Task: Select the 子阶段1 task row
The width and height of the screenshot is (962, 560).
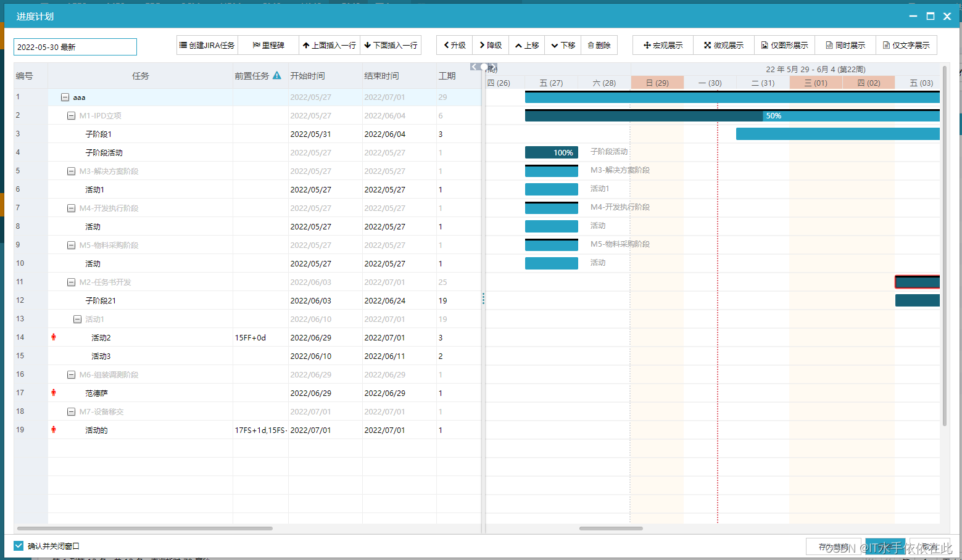Action: 247,134
